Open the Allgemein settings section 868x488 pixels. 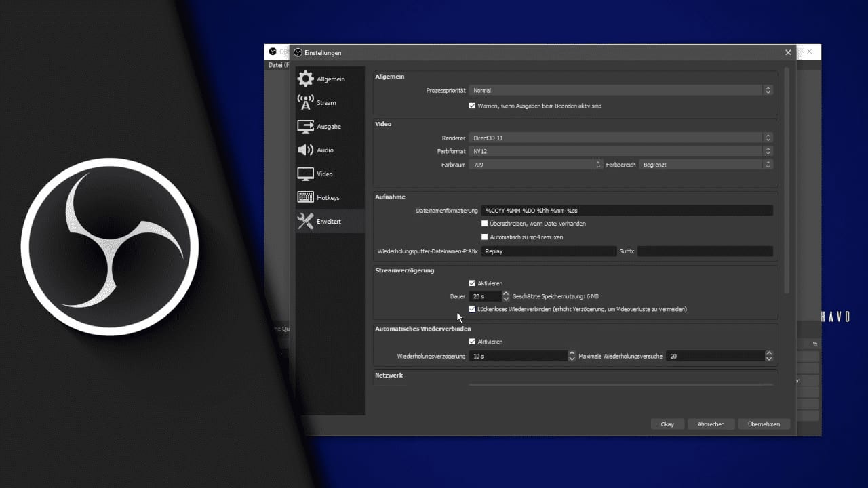(x=330, y=79)
